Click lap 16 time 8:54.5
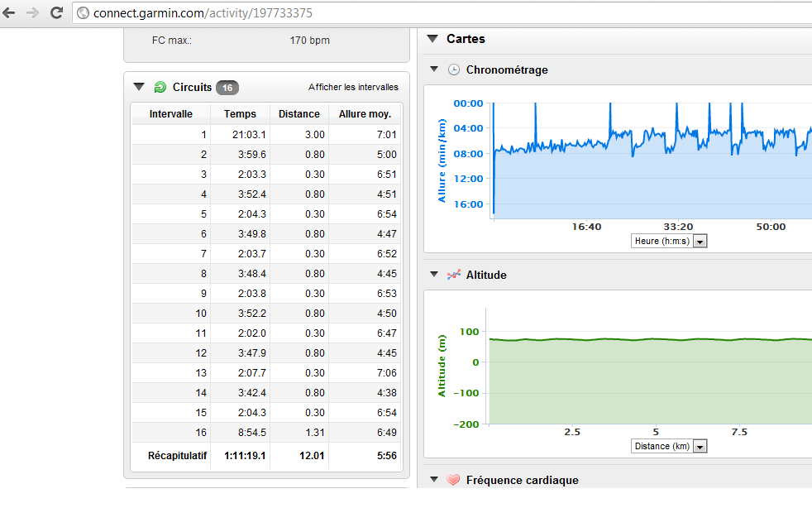The image size is (812, 508). pos(252,433)
